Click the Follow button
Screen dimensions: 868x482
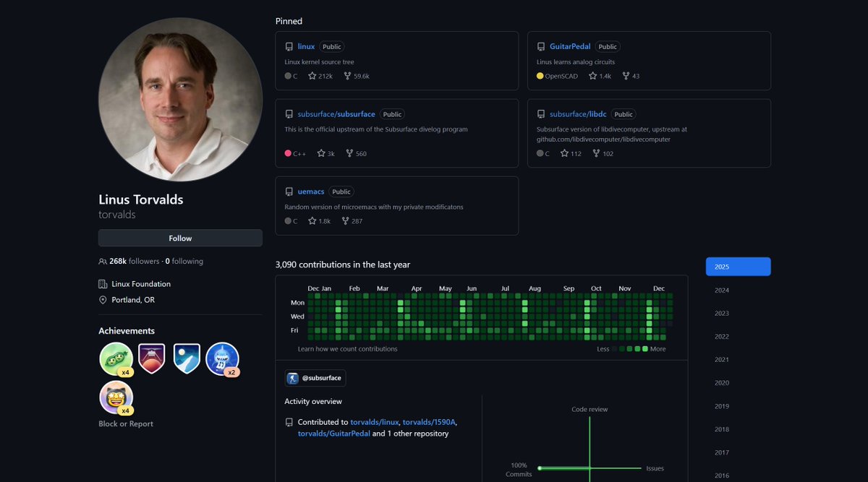(180, 238)
